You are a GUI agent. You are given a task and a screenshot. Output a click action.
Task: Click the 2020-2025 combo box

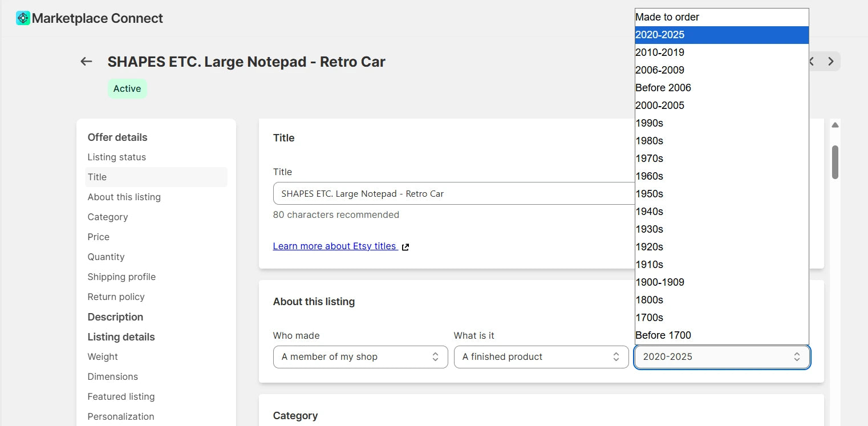tap(722, 357)
